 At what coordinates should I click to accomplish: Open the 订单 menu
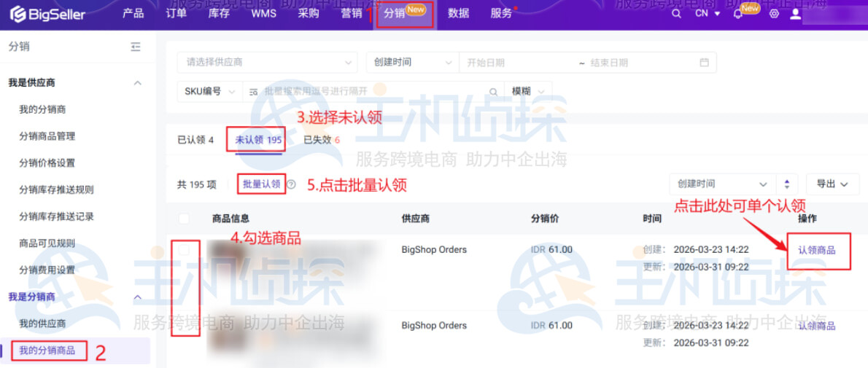pos(176,14)
